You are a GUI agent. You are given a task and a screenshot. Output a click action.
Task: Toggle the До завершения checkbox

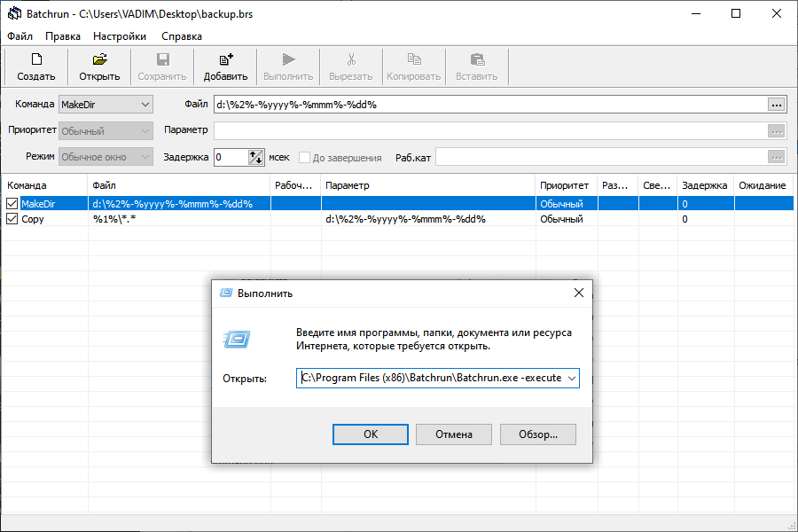click(x=304, y=157)
